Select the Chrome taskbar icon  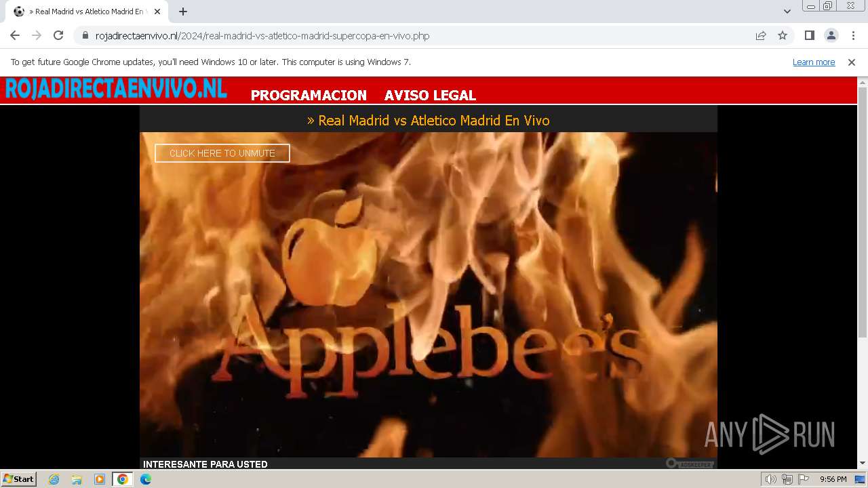point(123,479)
